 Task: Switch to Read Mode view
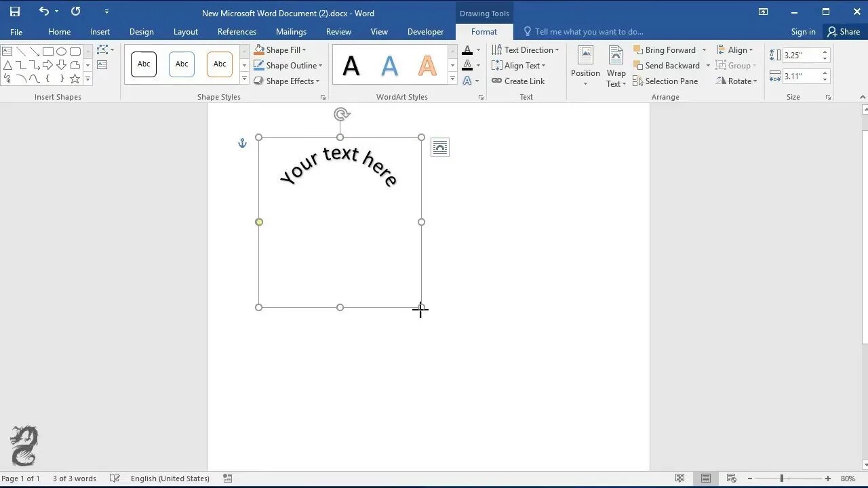679,479
